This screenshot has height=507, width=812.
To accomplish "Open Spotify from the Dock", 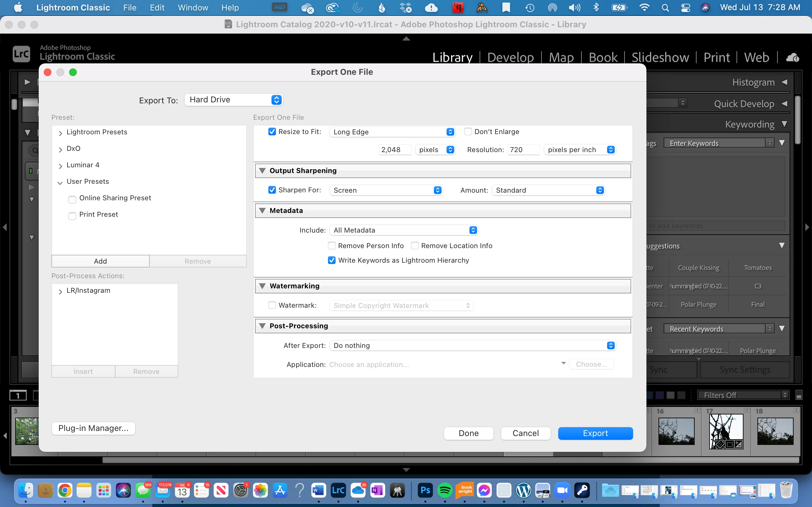I will (445, 491).
